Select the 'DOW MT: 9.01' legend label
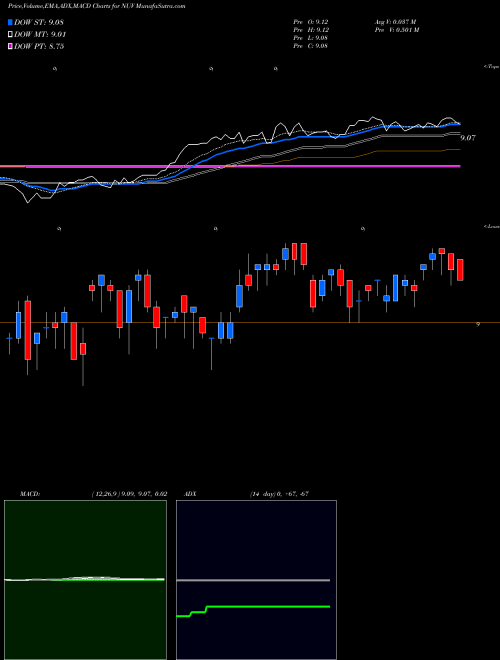The image size is (500, 660). (x=40, y=35)
